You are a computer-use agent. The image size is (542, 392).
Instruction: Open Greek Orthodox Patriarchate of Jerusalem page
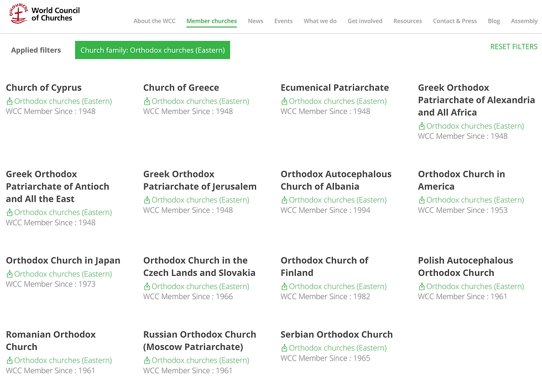[200, 180]
